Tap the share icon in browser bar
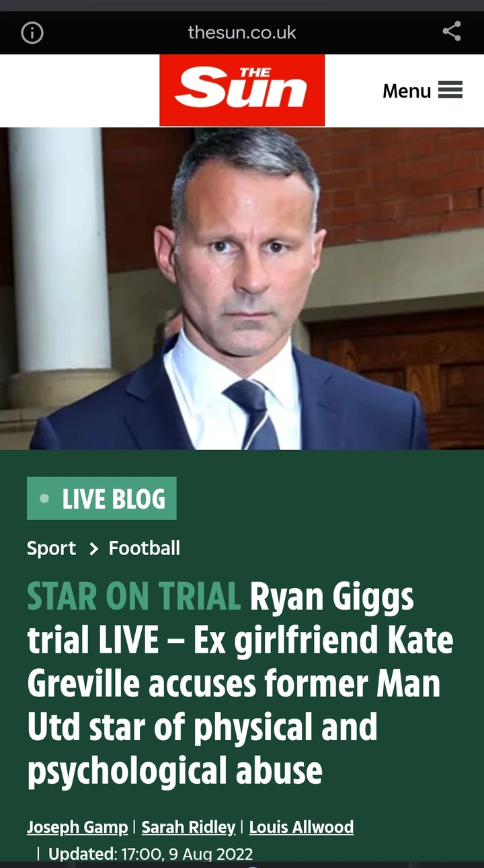The width and height of the screenshot is (484, 868). [x=452, y=31]
